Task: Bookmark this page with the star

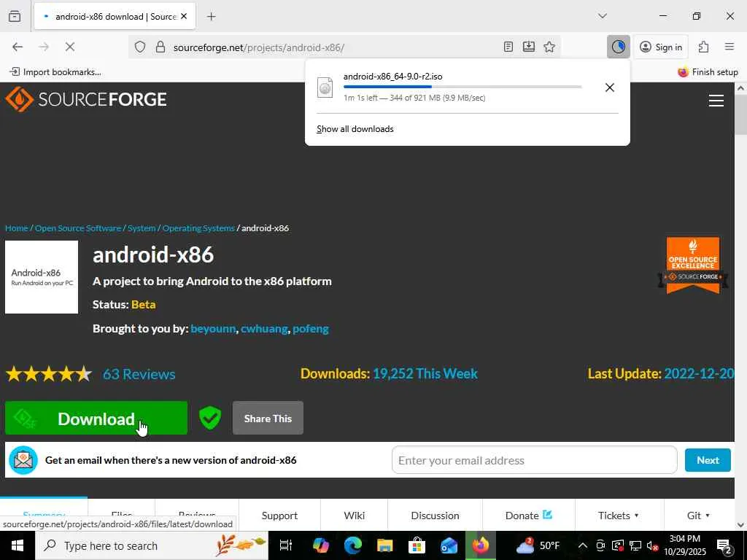Action: click(549, 47)
